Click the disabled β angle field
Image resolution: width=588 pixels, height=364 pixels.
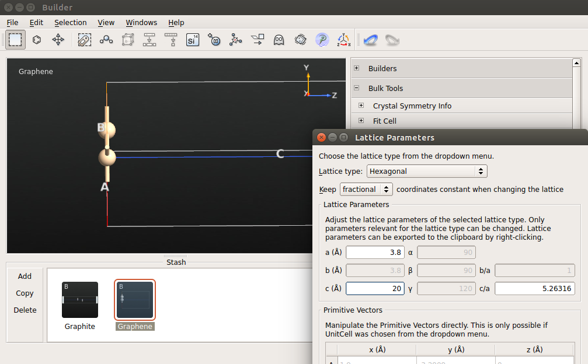(446, 271)
